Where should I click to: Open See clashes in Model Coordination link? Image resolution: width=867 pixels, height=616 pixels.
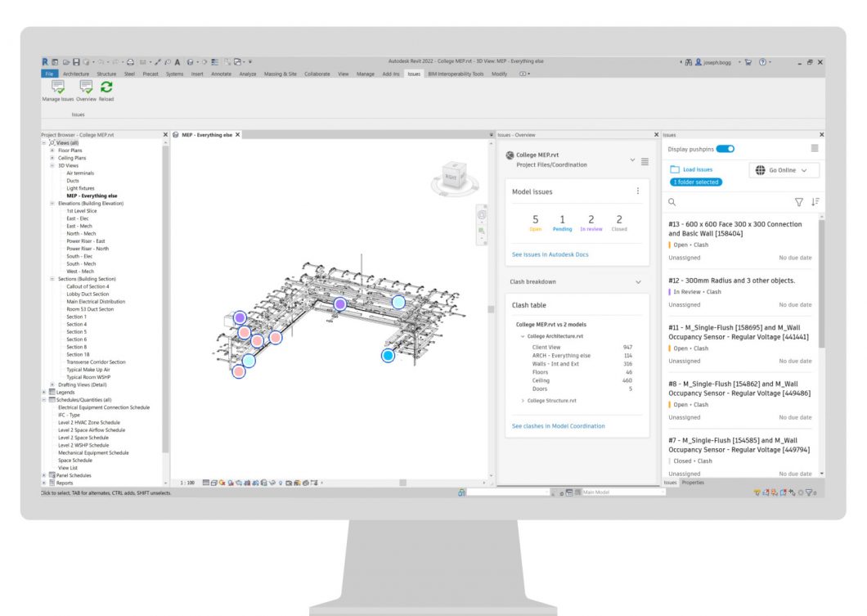tap(559, 425)
